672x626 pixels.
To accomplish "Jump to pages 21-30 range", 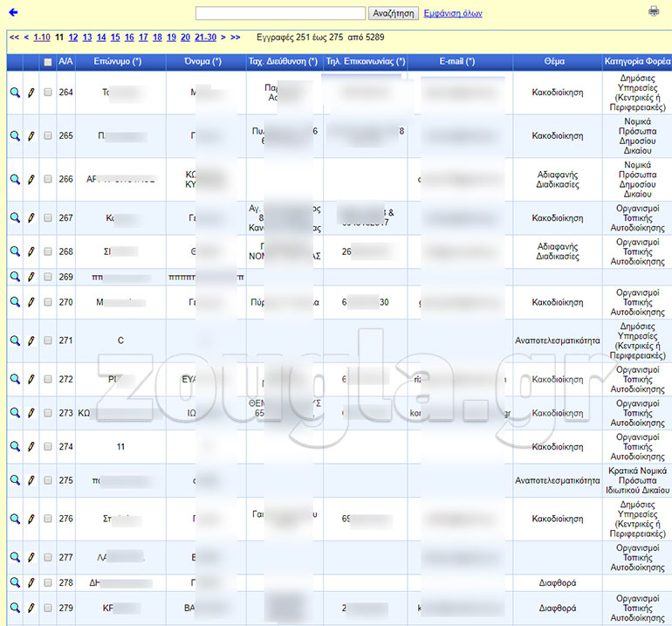I will (x=206, y=38).
